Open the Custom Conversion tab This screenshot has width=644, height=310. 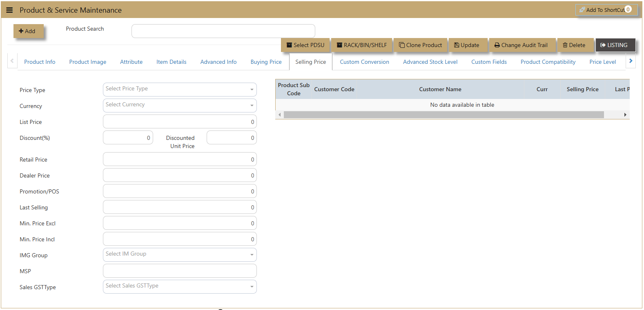[365, 62]
